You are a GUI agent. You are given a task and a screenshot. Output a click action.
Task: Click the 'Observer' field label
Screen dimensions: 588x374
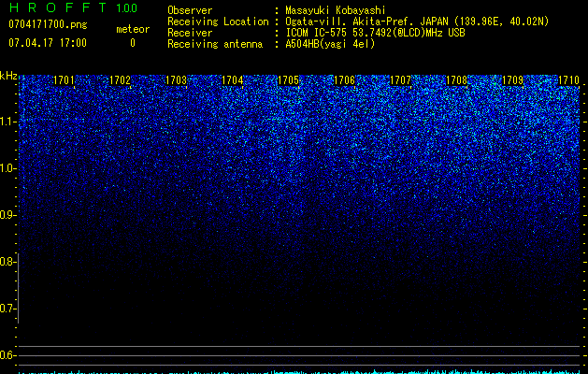click(190, 10)
